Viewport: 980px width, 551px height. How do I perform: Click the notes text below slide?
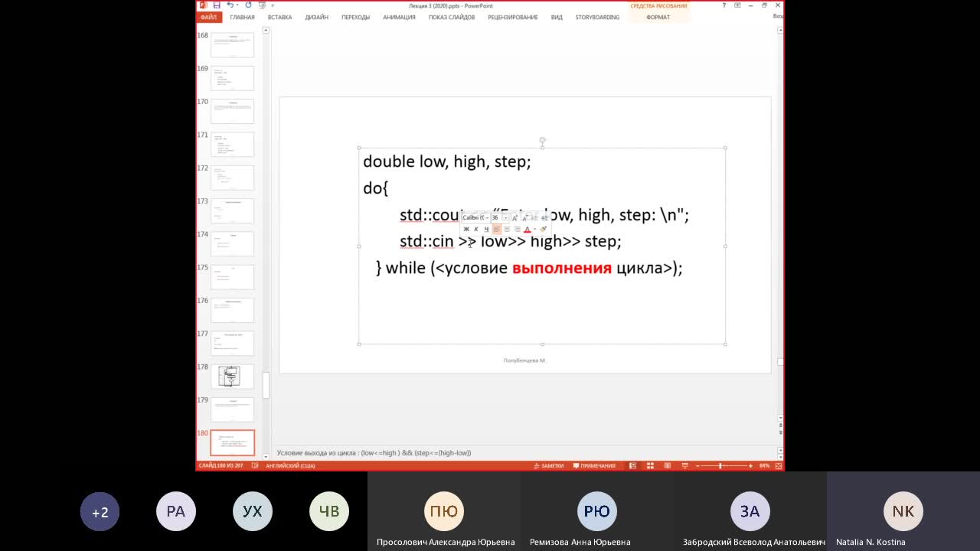(x=374, y=453)
